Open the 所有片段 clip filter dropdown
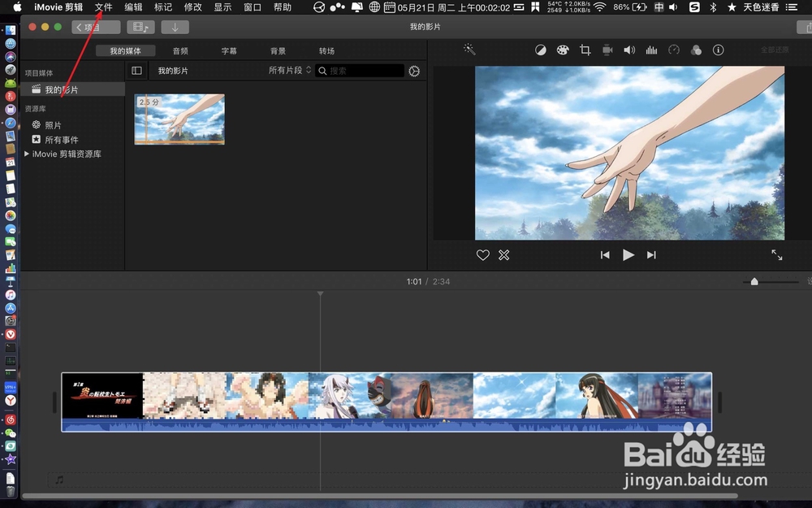This screenshot has width=812, height=508. point(290,71)
